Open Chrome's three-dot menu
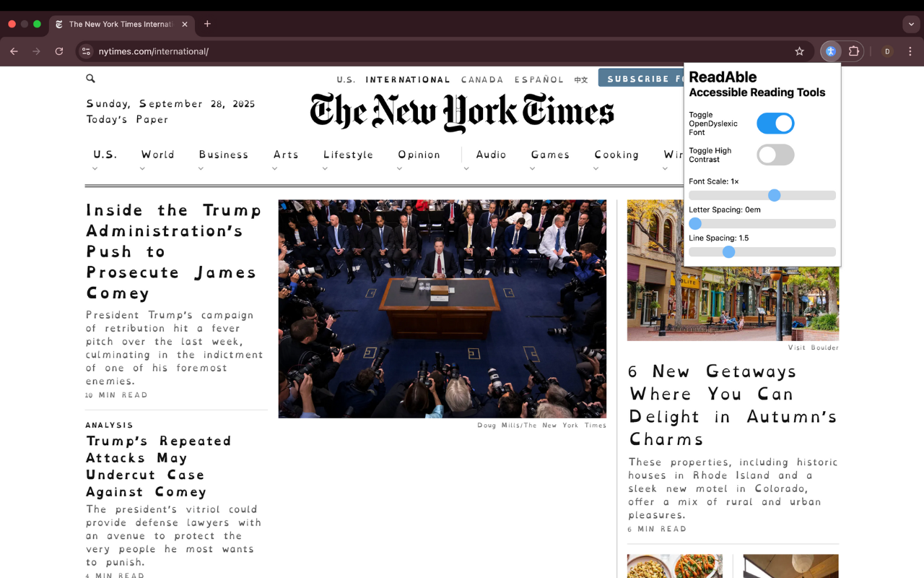The image size is (924, 578). [x=910, y=51]
